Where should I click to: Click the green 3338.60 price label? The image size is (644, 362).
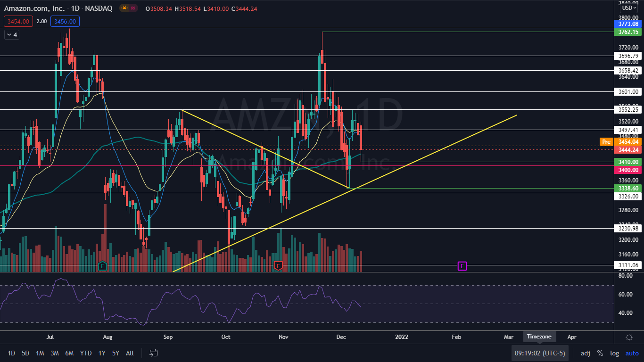628,188
